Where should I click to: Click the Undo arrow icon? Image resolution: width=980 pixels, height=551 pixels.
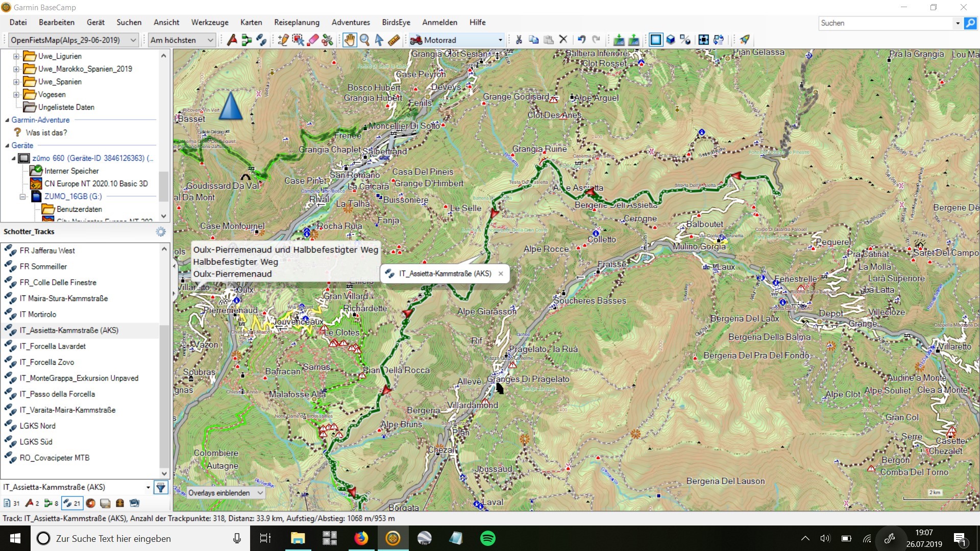click(581, 40)
